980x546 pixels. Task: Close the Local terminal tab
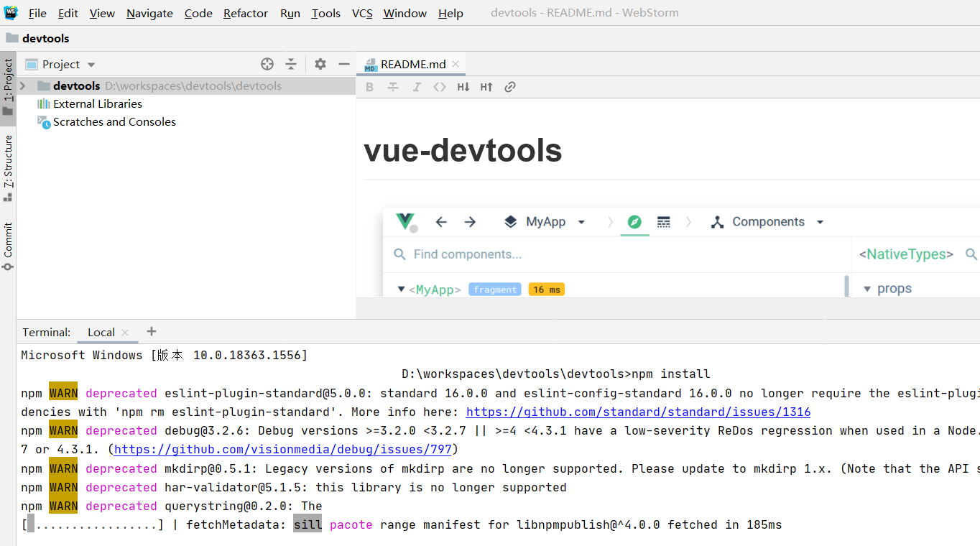tap(125, 333)
